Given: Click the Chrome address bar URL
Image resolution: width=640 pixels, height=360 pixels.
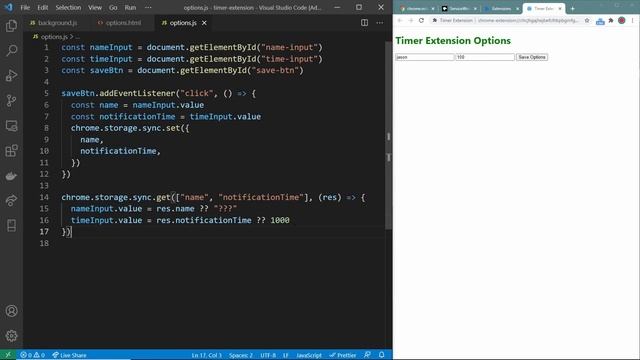Looking at the screenshot, I should coord(528,20).
